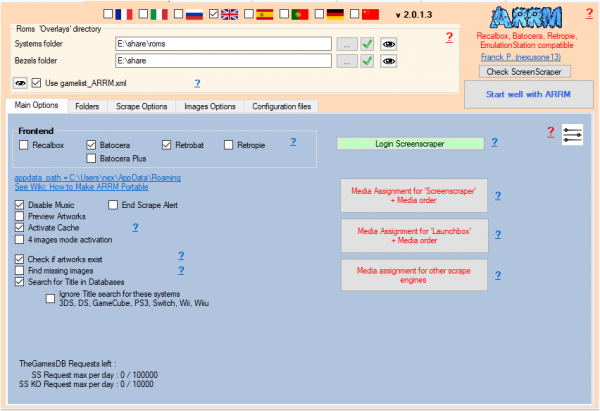Viewport: 600px width, 411px height.
Task: Switch to the Scrape Options tab
Action: pyautogui.click(x=144, y=106)
